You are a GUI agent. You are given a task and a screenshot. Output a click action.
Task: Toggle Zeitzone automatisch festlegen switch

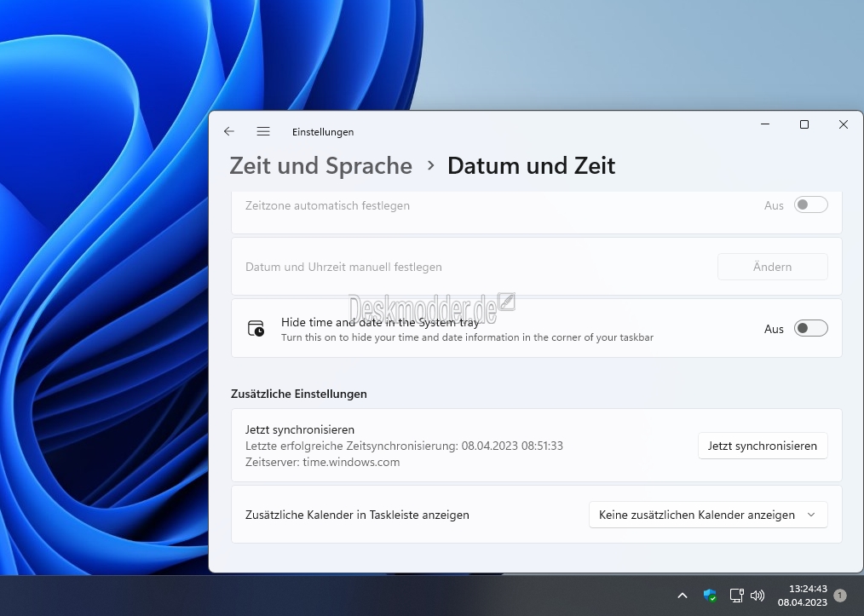pos(810,205)
